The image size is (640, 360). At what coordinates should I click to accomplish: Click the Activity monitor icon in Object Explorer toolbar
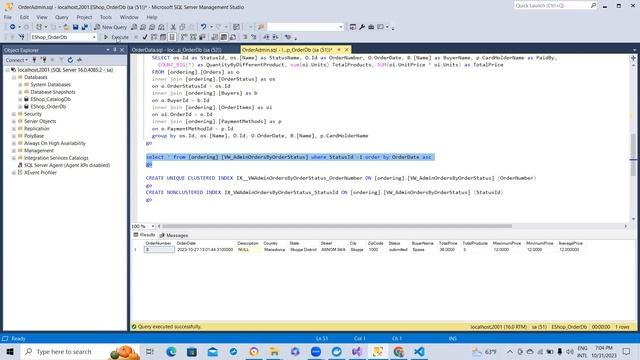click(80, 60)
